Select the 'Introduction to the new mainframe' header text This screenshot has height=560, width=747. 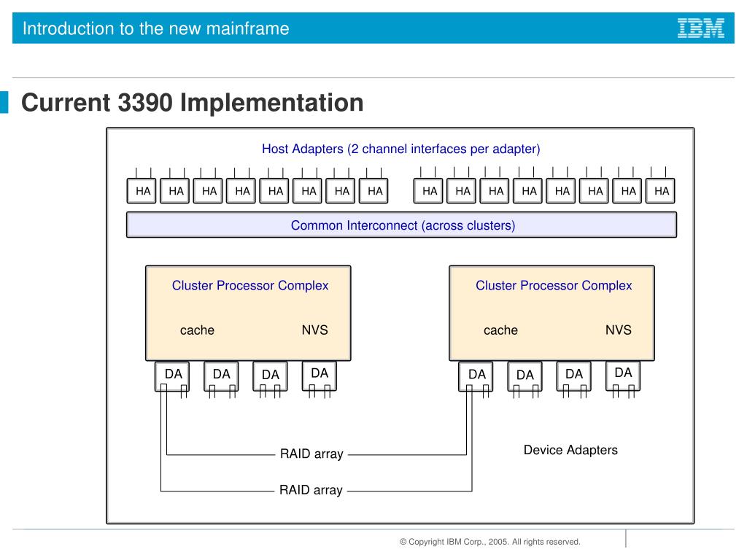point(156,28)
